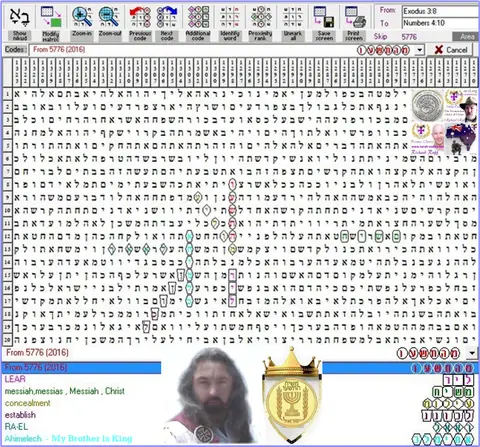Click the Codes: label
Screen dimensions: 480x447
[15, 50]
